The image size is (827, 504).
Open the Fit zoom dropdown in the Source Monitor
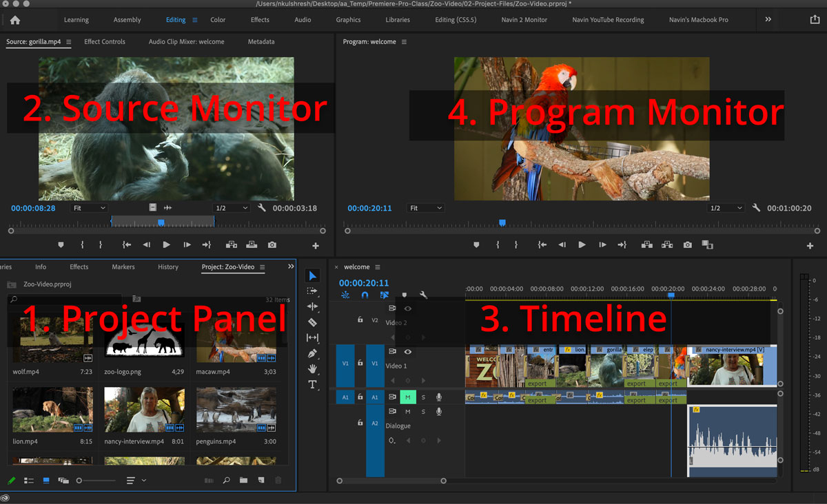pos(90,207)
